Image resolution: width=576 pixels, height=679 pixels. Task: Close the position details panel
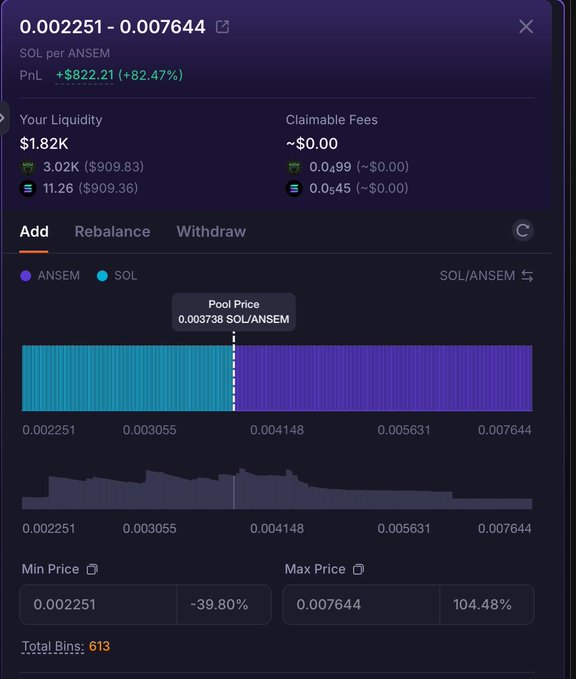tap(526, 27)
